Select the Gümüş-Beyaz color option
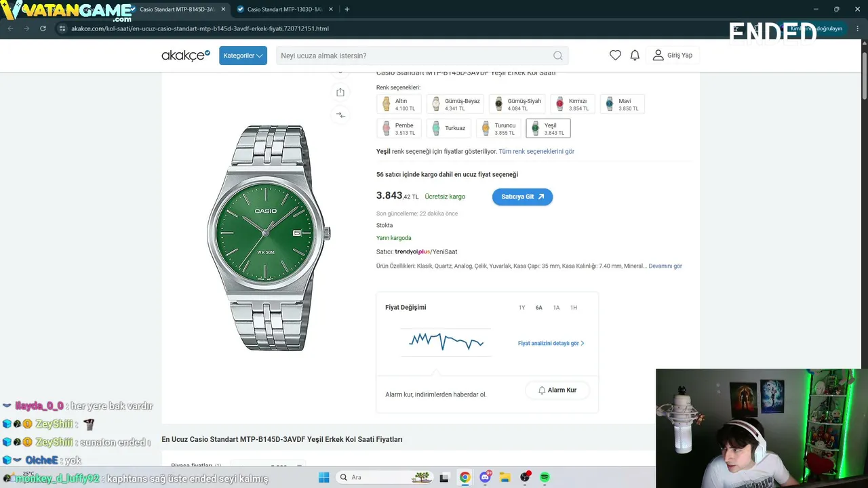The width and height of the screenshot is (868, 488). [455, 104]
